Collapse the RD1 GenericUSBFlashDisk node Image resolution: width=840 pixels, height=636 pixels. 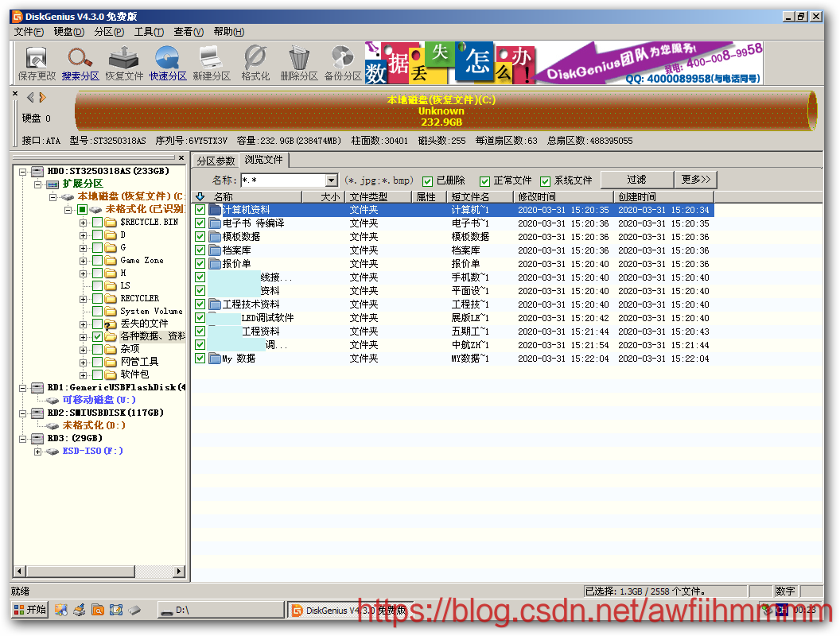[22, 388]
